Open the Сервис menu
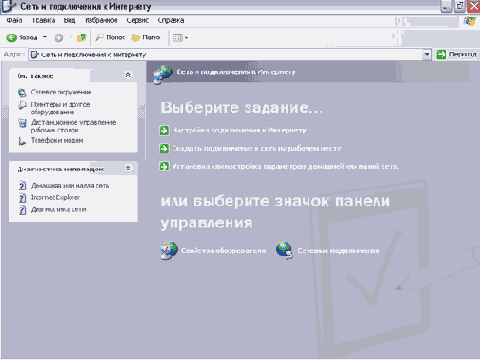Image resolution: width=480 pixels, height=360 pixels. 138,20
